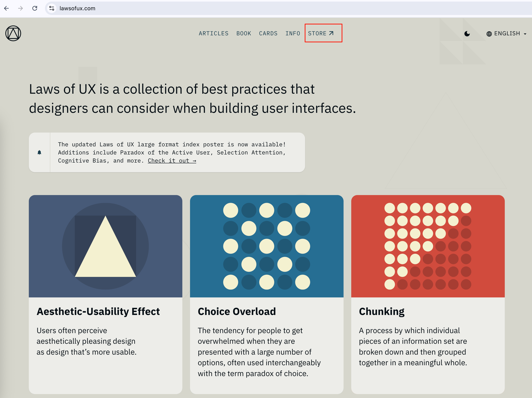Click the lawsofux.com address field
Viewport: 532px width, 398px height.
pos(289,8)
